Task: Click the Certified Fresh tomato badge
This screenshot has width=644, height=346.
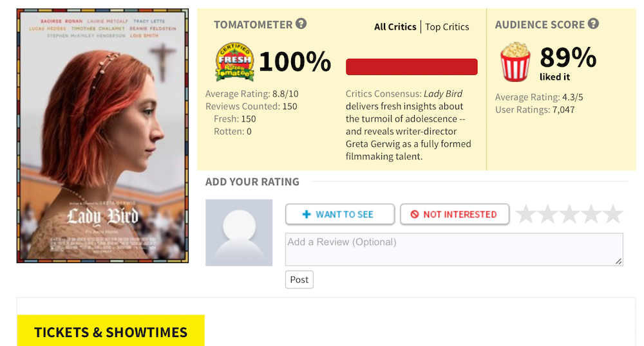Action: (x=234, y=62)
